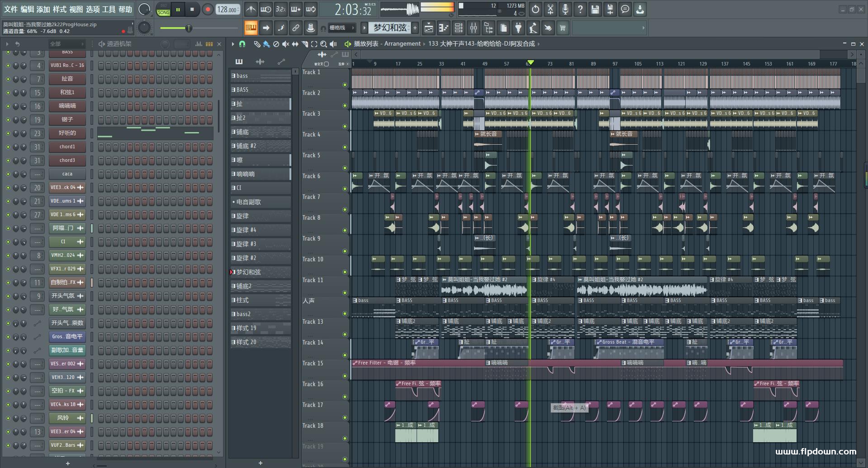Select the 锯子 channel button

click(x=67, y=119)
